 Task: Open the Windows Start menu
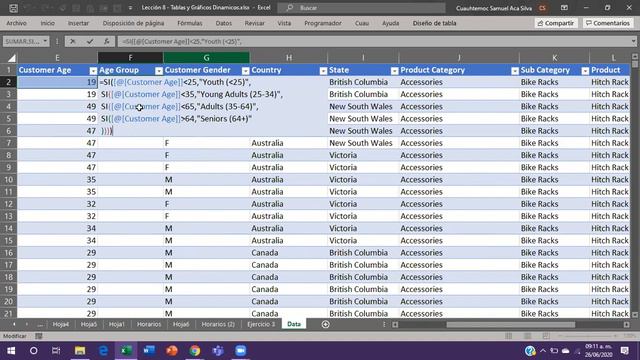(11, 351)
